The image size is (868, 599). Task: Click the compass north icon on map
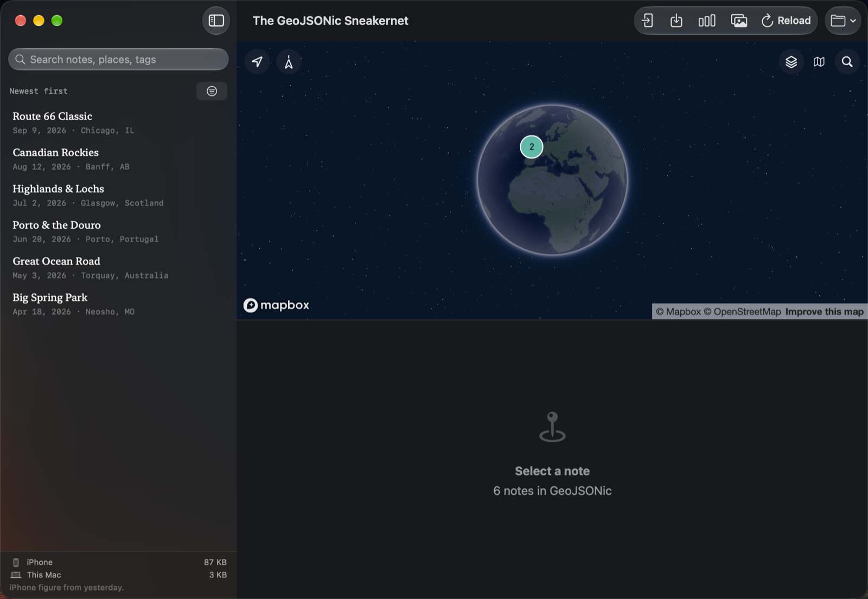click(289, 62)
